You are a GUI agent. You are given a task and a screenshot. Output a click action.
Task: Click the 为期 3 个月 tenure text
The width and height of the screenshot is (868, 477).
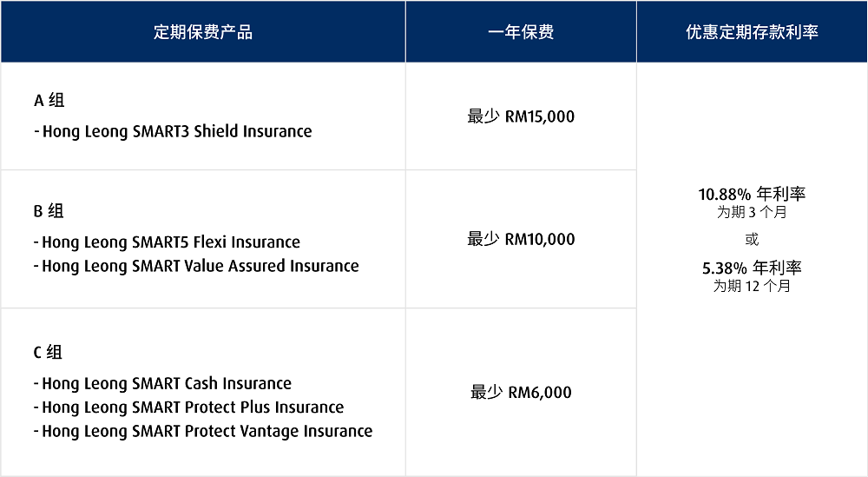coord(752,212)
